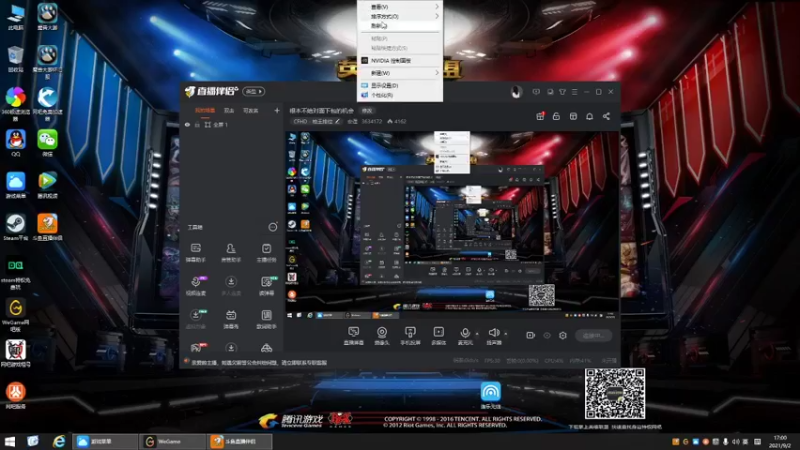
Task: Open the 房管助手 tool
Action: click(x=231, y=253)
